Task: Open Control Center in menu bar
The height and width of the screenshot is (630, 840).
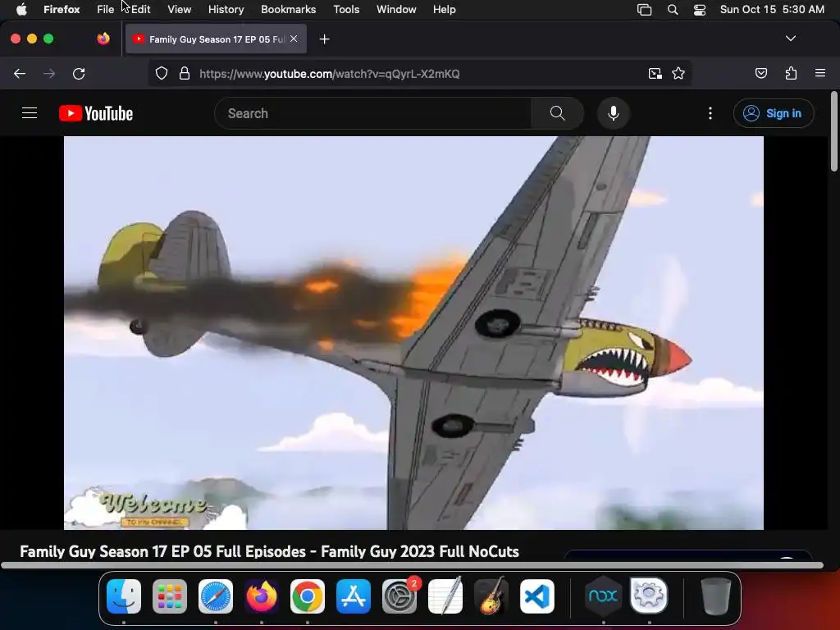Action: (x=700, y=9)
